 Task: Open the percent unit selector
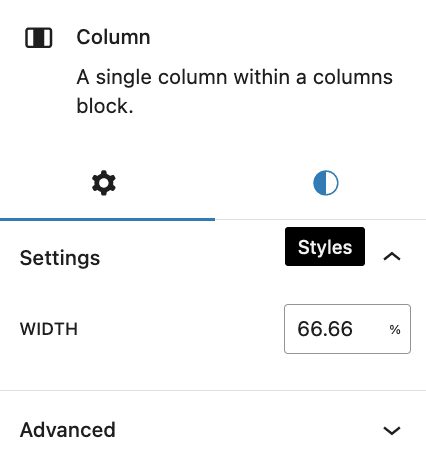[395, 330]
